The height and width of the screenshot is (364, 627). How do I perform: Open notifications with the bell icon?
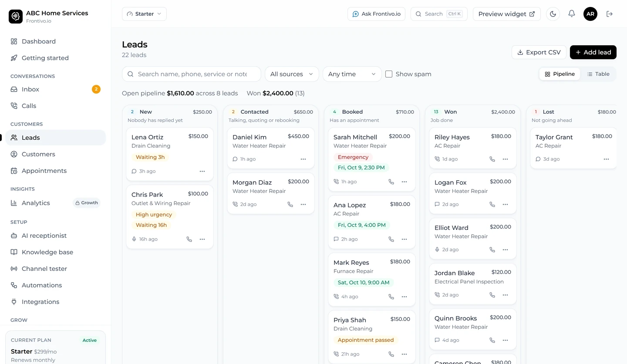click(x=572, y=14)
